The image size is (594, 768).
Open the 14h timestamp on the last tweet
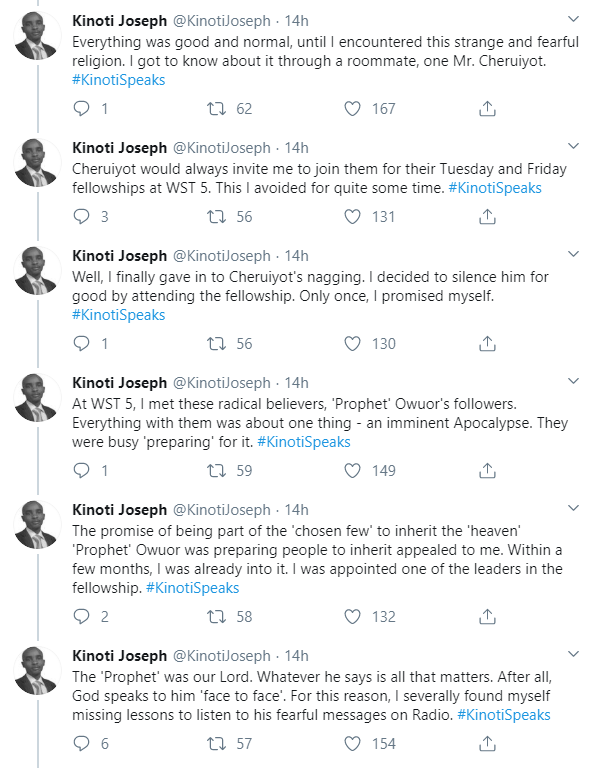296,655
